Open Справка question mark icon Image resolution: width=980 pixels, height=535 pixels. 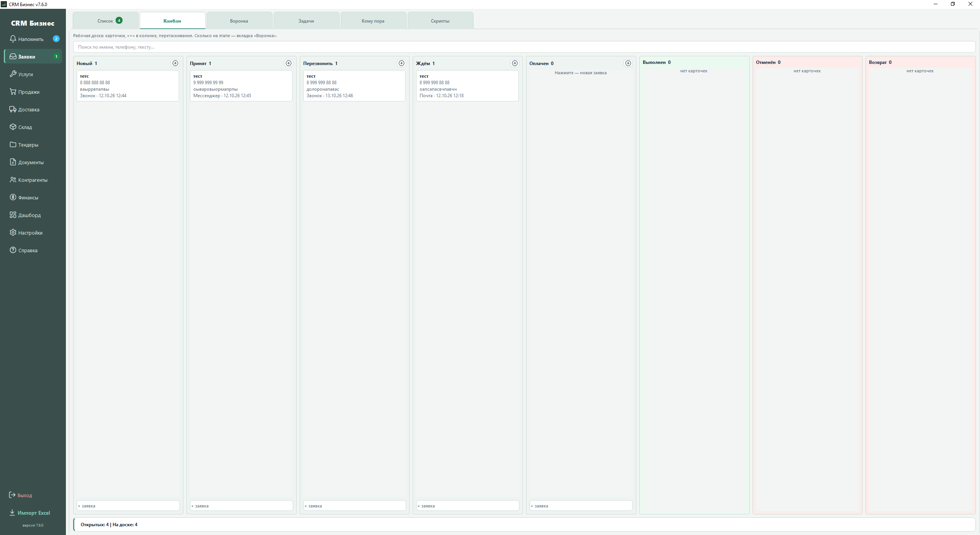(x=13, y=250)
